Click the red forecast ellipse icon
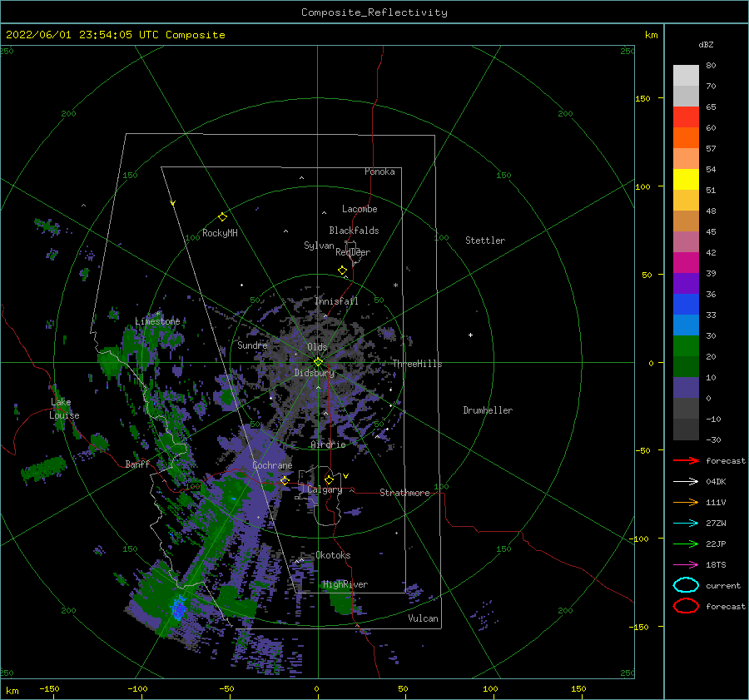This screenshot has width=749, height=700. [x=686, y=606]
